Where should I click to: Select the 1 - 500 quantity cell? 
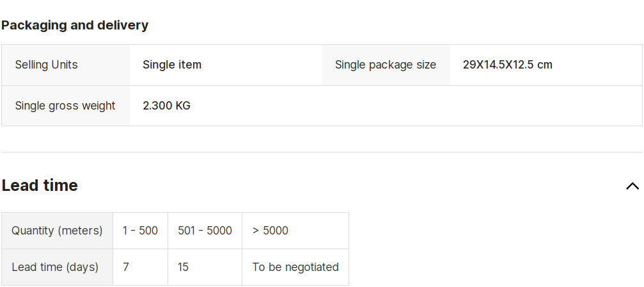(x=141, y=231)
